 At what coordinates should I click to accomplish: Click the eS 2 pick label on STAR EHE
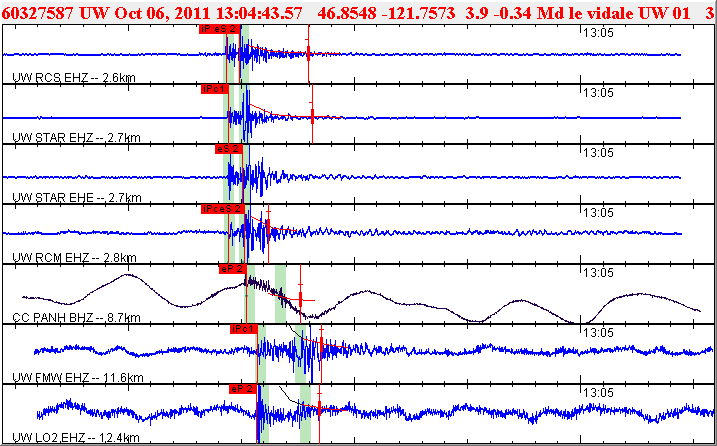(229, 149)
